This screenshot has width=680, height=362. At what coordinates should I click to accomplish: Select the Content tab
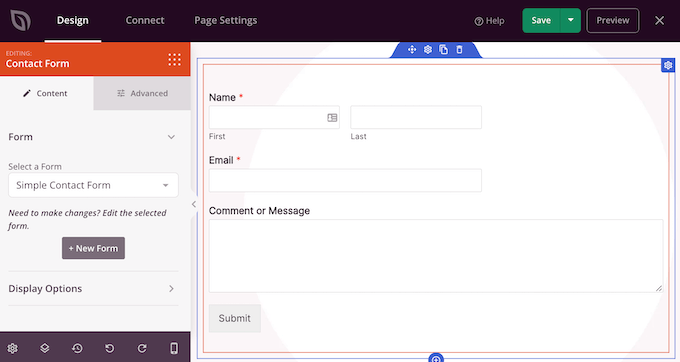click(x=46, y=93)
